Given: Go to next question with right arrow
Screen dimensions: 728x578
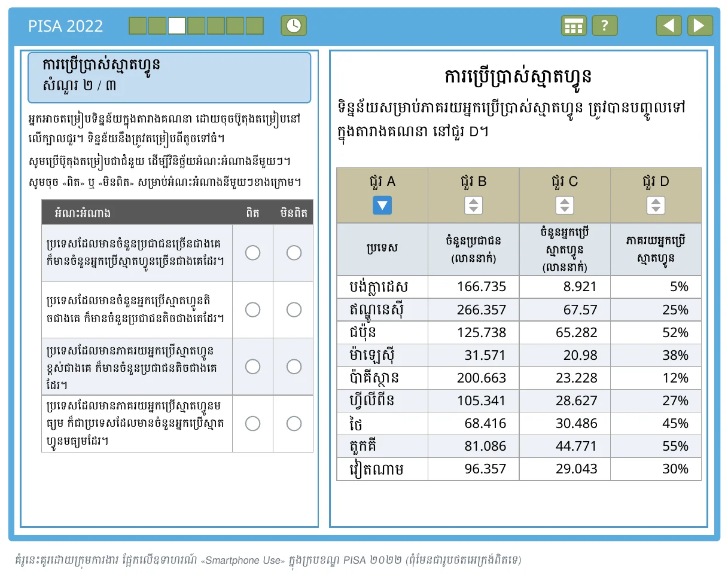Looking at the screenshot, I should 700,26.
